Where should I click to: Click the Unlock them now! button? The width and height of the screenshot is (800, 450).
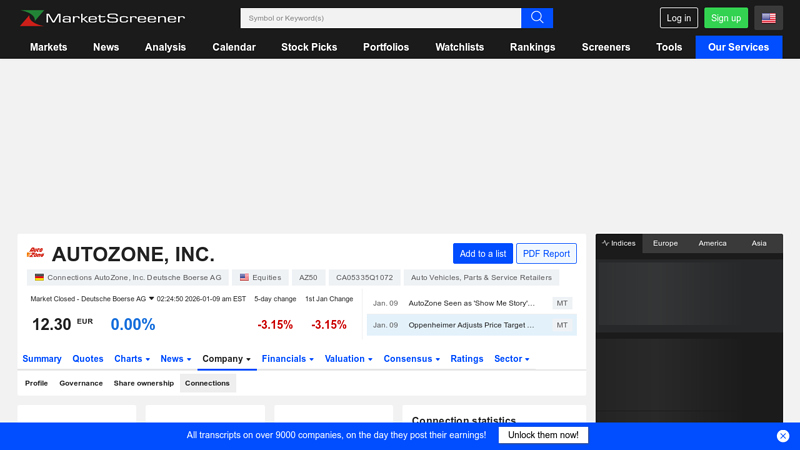point(543,435)
